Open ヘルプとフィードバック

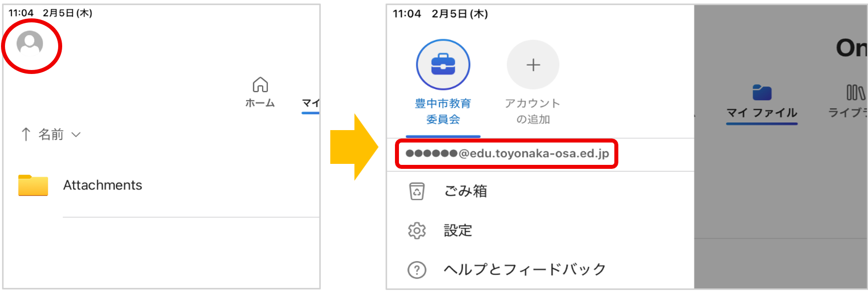point(525,270)
